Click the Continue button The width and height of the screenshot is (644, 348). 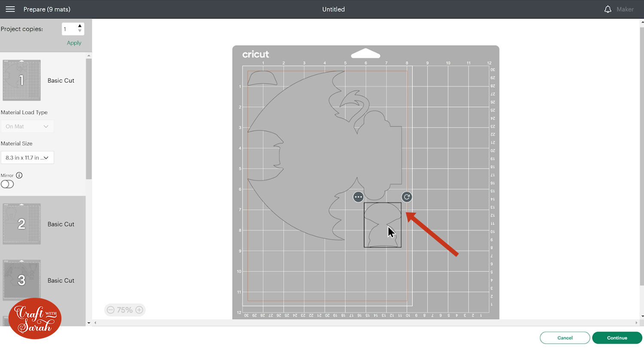pos(617,338)
